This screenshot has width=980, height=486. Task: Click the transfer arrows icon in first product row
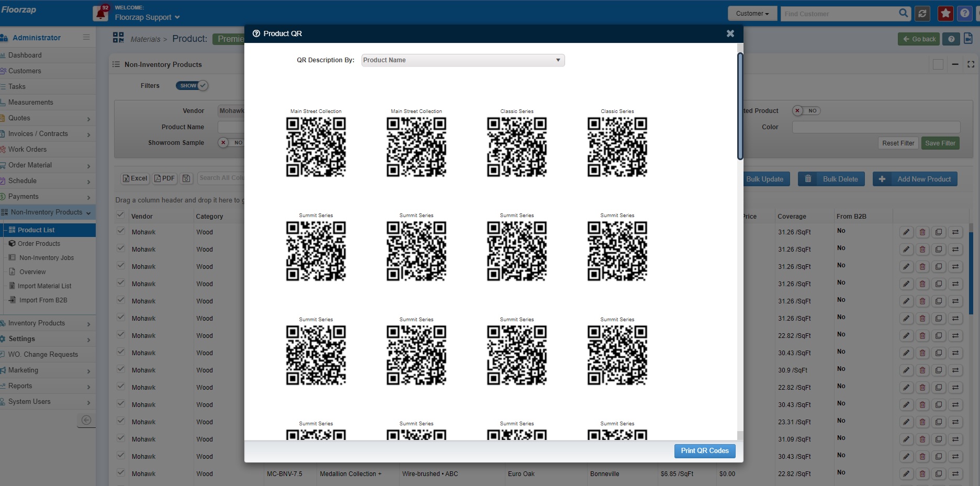pos(955,232)
